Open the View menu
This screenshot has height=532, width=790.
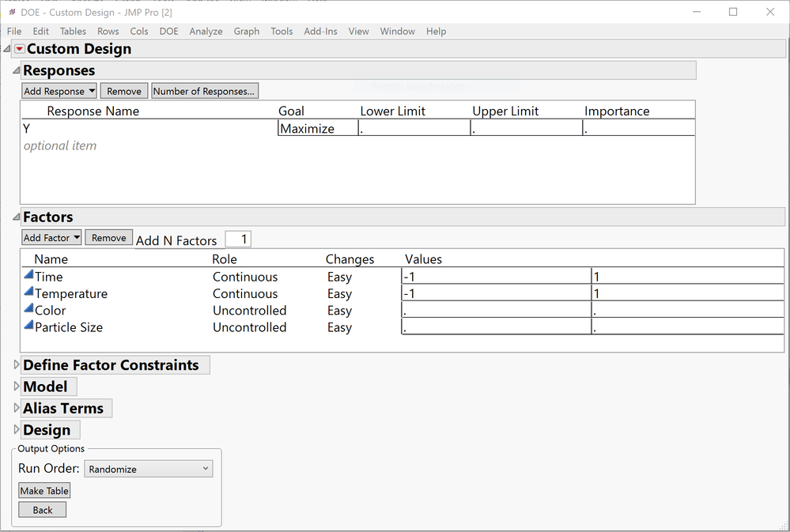358,32
